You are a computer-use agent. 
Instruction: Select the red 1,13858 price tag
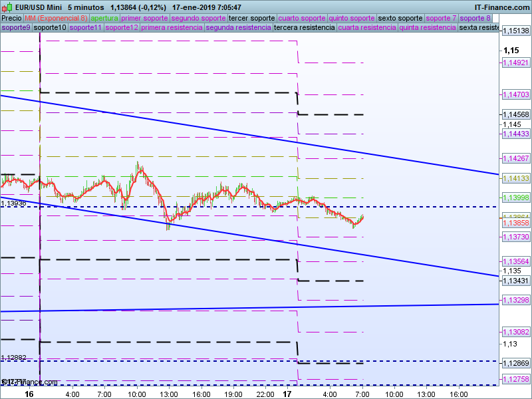(x=515, y=223)
